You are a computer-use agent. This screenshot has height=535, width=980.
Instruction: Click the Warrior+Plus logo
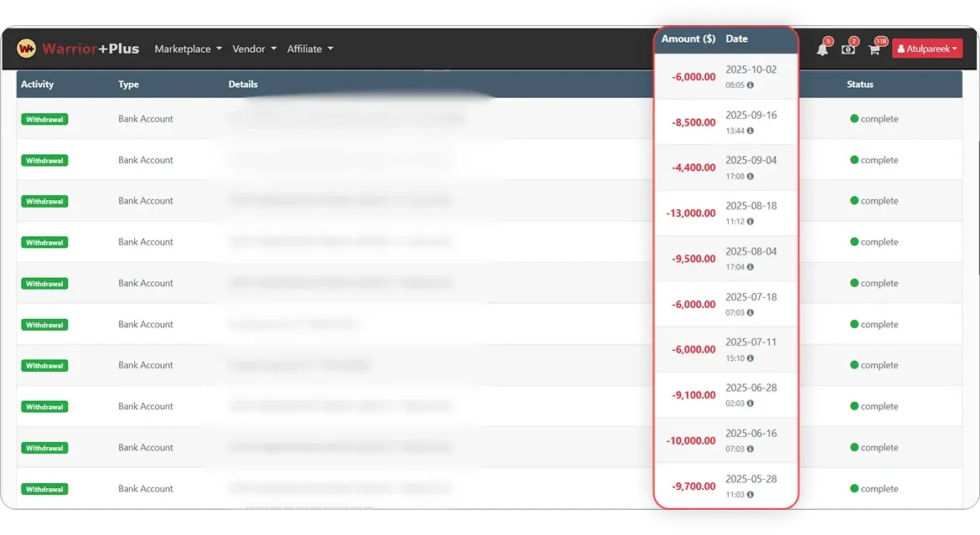point(78,49)
